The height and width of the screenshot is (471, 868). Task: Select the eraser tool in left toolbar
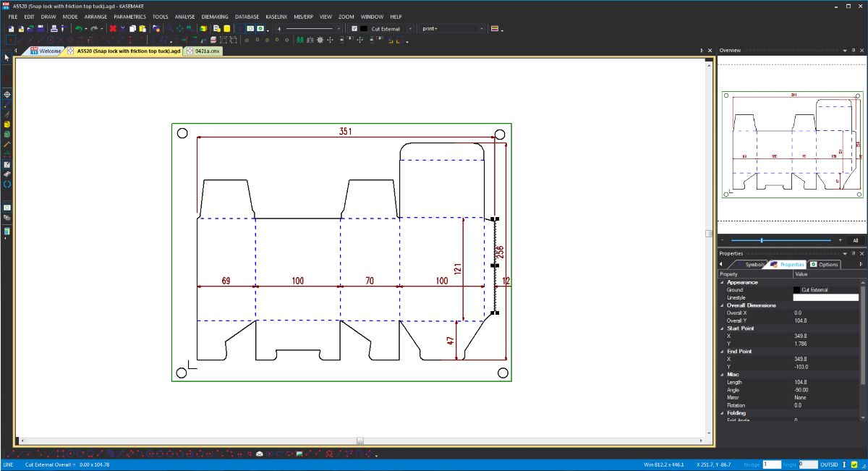[7, 174]
